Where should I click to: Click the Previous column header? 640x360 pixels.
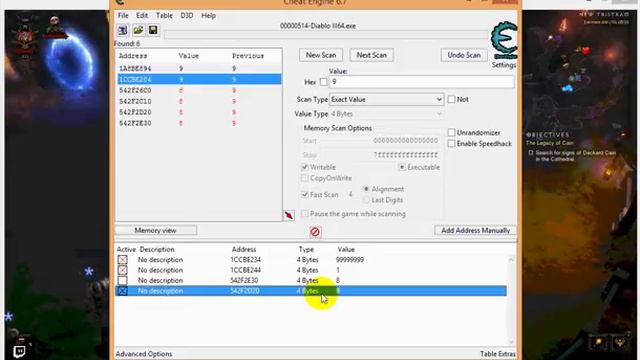point(248,56)
